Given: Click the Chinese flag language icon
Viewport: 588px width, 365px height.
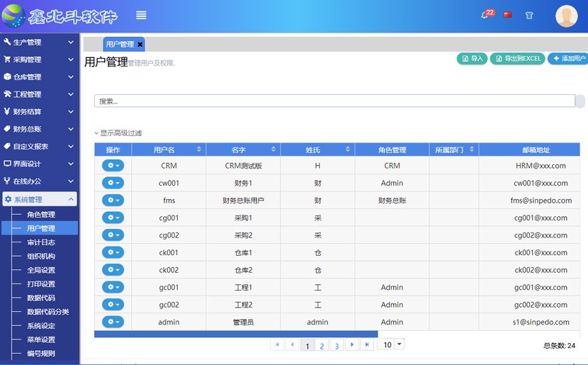Looking at the screenshot, I should point(507,15).
